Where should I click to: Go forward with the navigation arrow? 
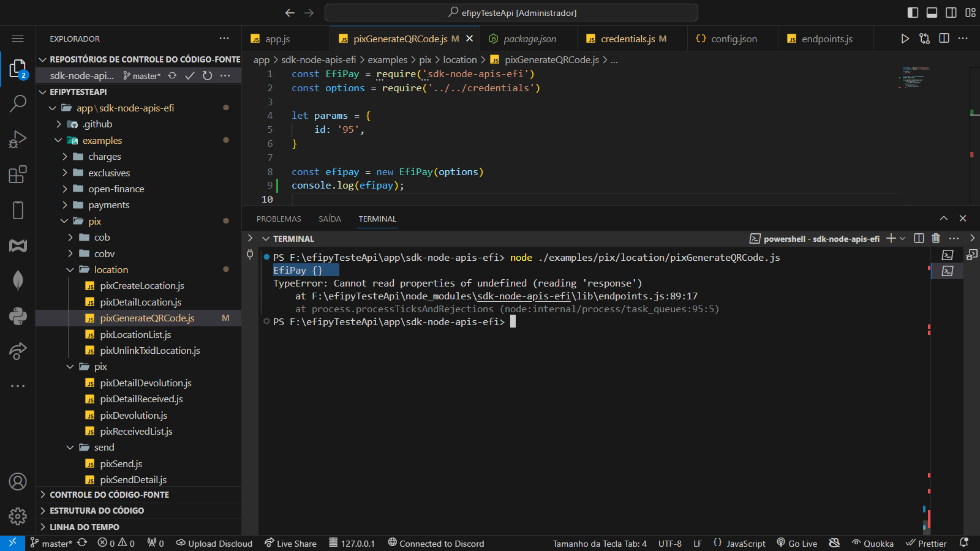(309, 12)
